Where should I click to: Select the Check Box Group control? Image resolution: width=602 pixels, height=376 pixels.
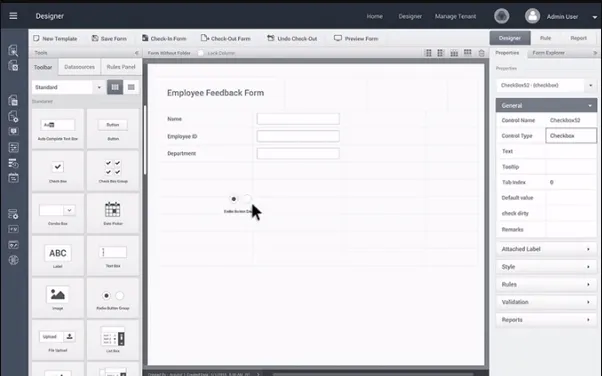[113, 171]
